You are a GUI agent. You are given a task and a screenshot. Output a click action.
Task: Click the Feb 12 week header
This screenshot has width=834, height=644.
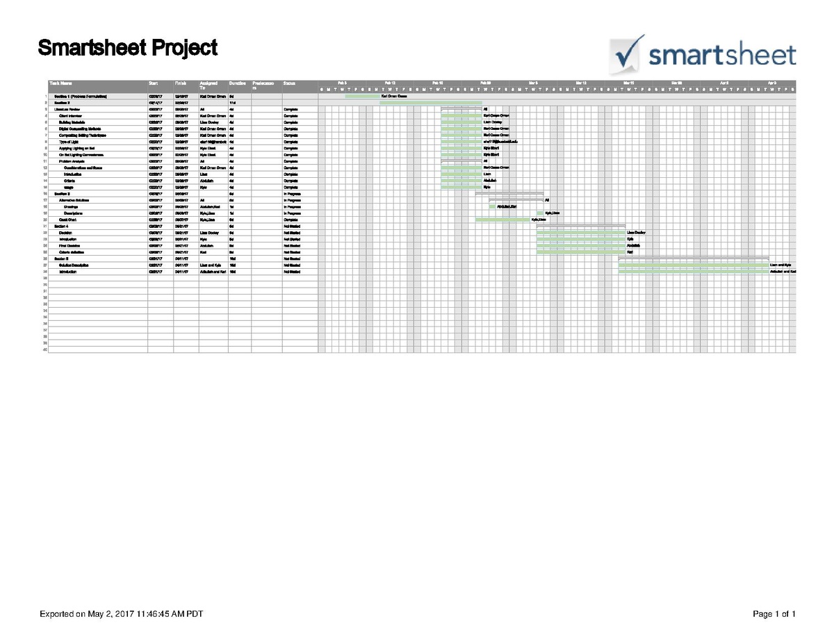(x=390, y=83)
